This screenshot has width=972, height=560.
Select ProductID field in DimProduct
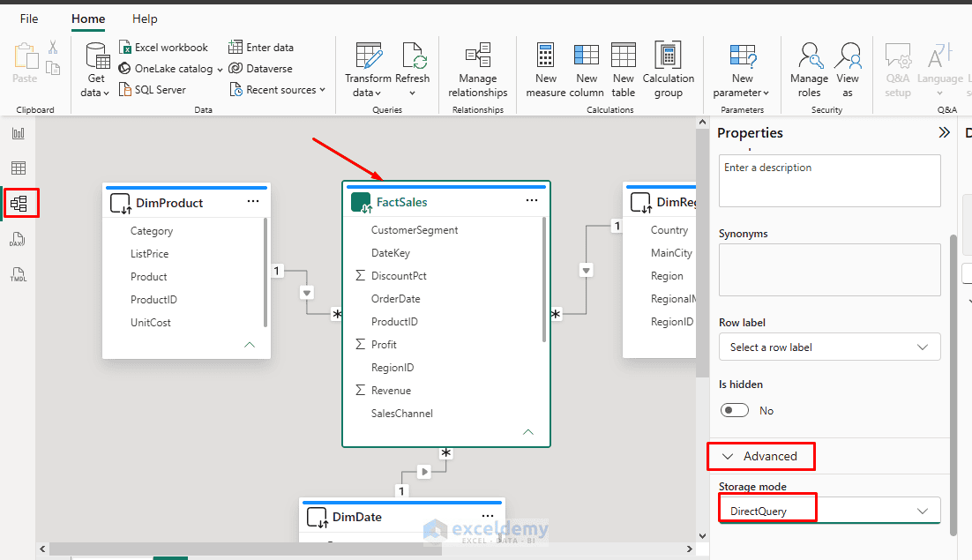(153, 300)
